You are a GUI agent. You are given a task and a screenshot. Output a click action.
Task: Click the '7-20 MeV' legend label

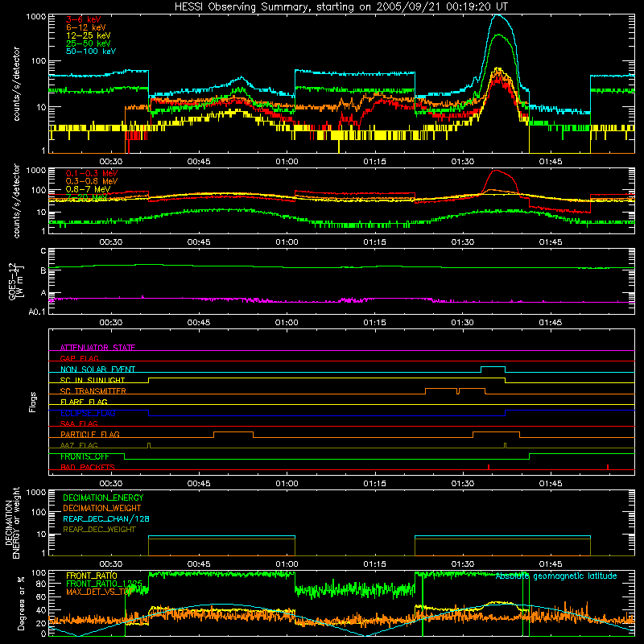(87, 197)
